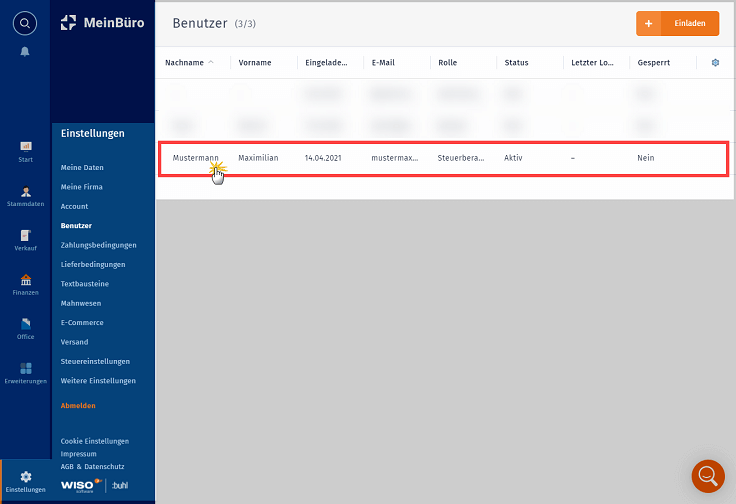Sort by Vorname column header
Screen dimensions: 736x504
(x=255, y=62)
